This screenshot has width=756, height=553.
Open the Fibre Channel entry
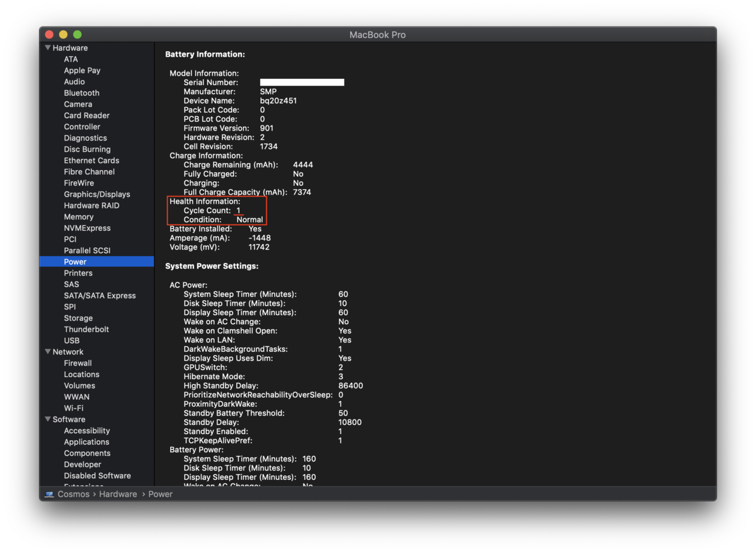click(89, 172)
